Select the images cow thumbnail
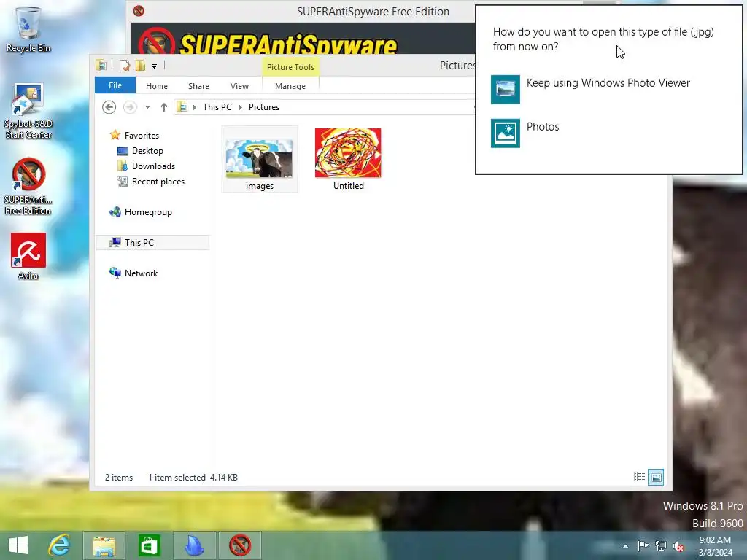Image resolution: width=747 pixels, height=560 pixels. (x=260, y=159)
